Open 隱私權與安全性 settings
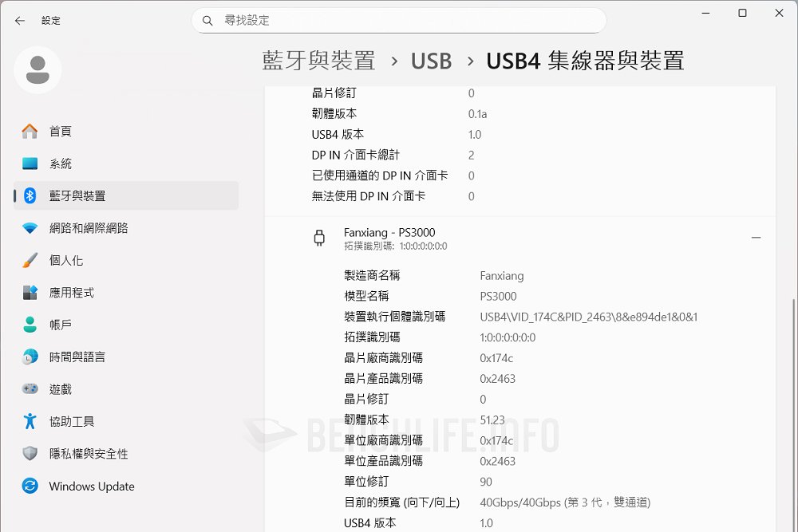The image size is (798, 532). point(88,454)
